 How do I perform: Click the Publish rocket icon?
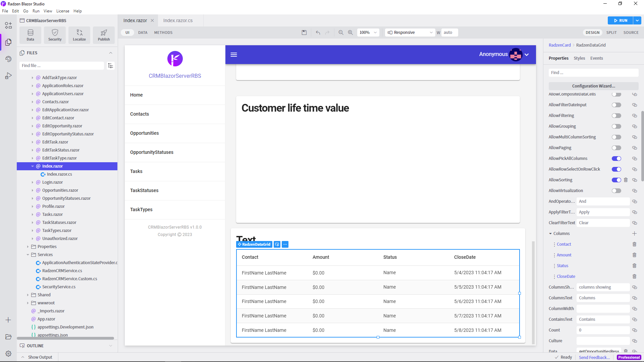tap(104, 33)
